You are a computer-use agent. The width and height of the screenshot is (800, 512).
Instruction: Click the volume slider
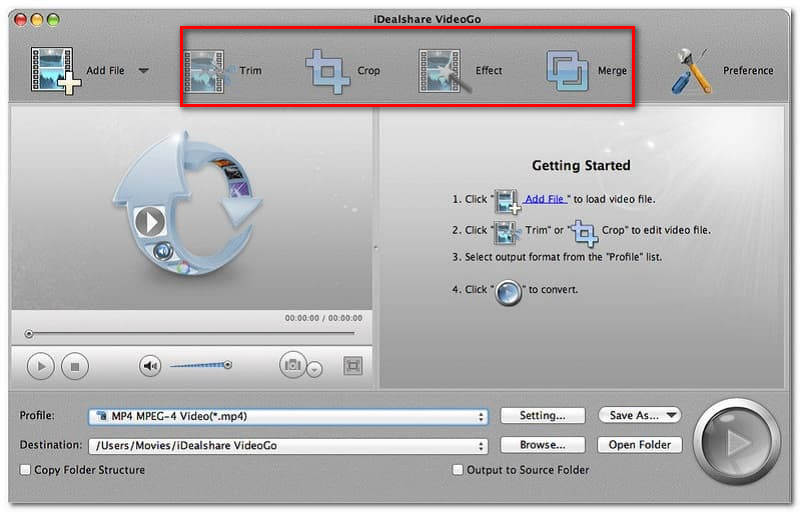click(x=201, y=365)
